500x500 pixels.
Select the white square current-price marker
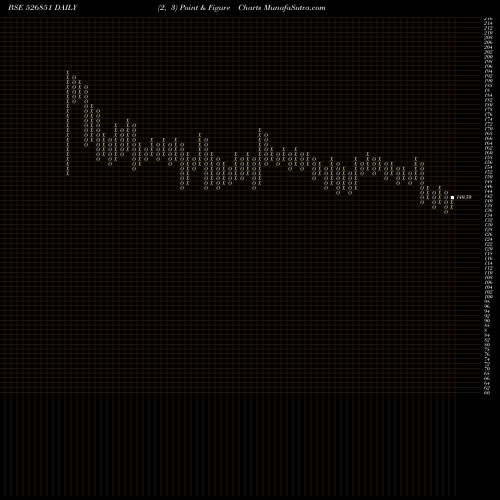click(452, 197)
